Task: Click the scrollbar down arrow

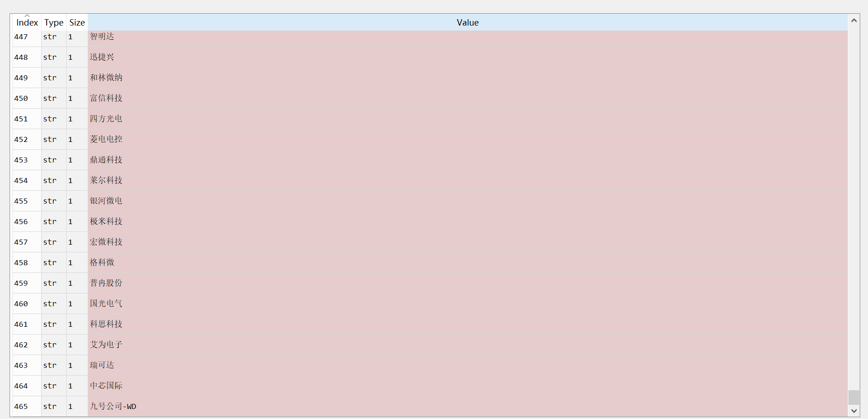Action: point(853,411)
